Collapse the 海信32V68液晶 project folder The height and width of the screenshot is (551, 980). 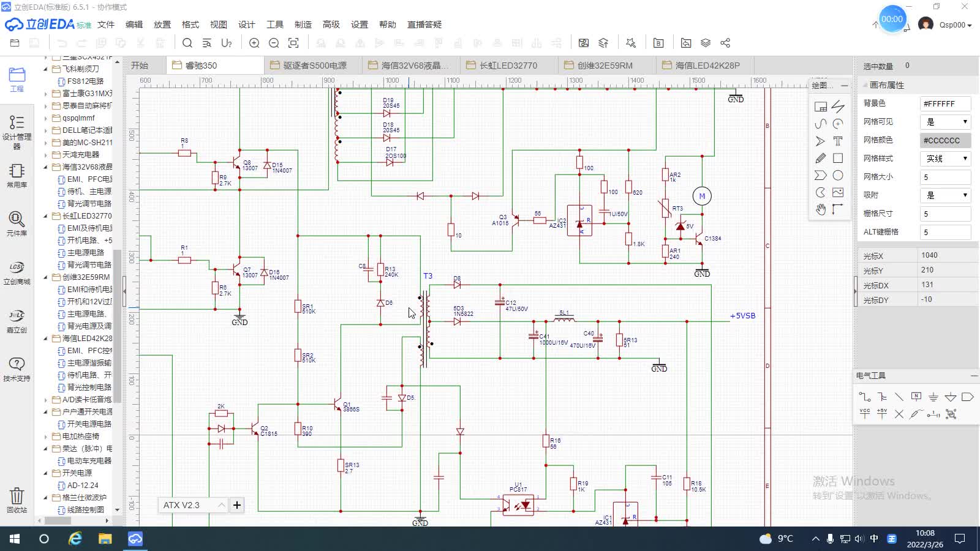point(45,167)
